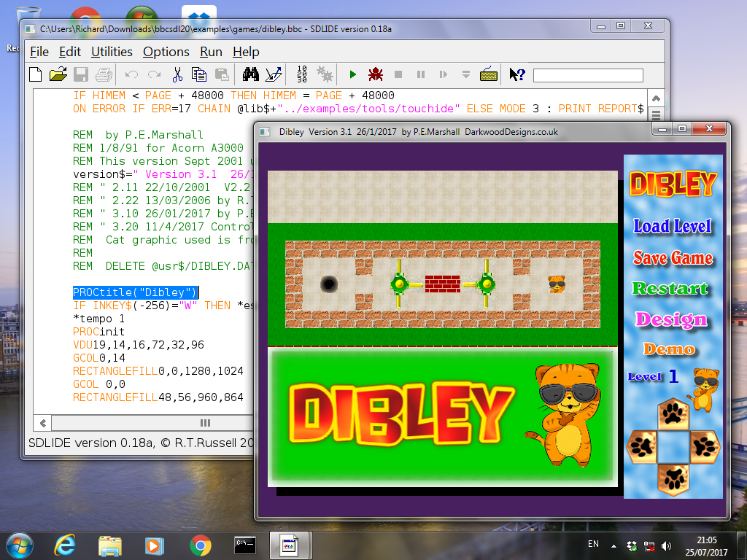The image size is (747, 560).
Task: Open the Utilities menu
Action: 112,52
